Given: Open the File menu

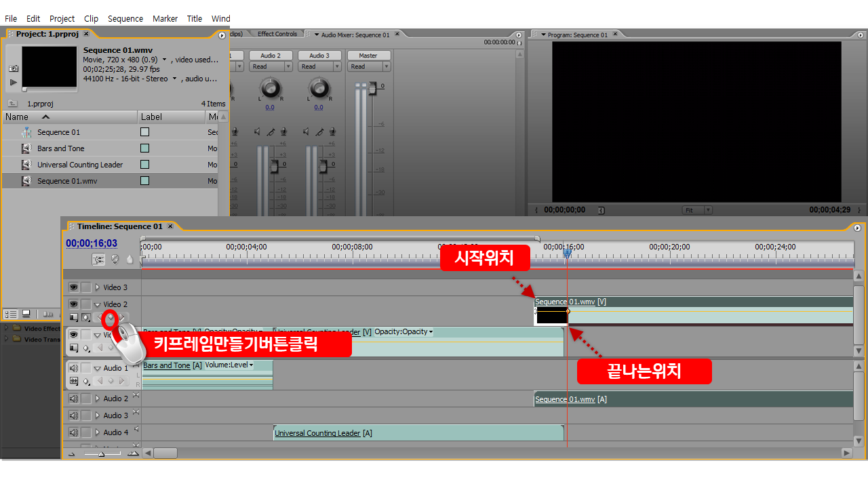Looking at the screenshot, I should pyautogui.click(x=11, y=18).
